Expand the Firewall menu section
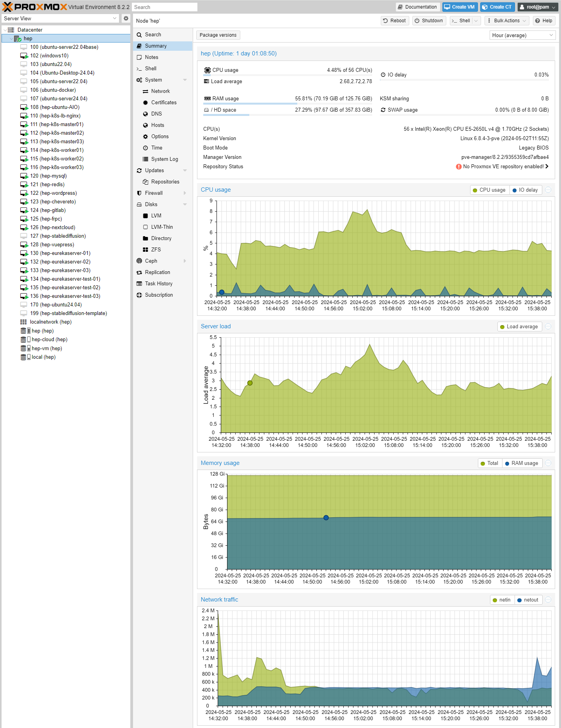The image size is (561, 728). 185,193
